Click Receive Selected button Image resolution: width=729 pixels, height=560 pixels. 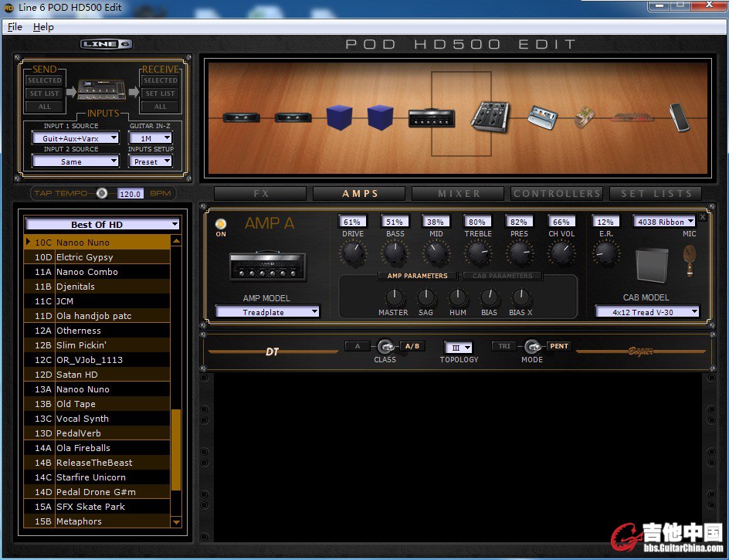161,80
